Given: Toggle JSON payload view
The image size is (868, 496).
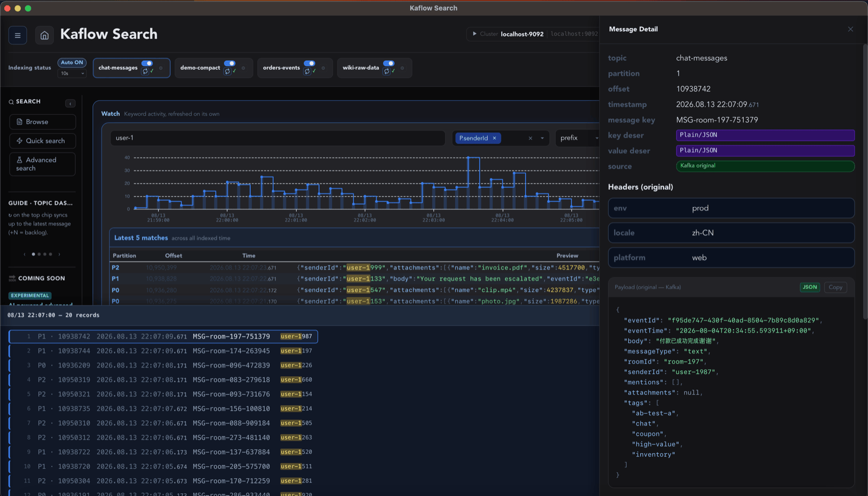Looking at the screenshot, I should (810, 287).
